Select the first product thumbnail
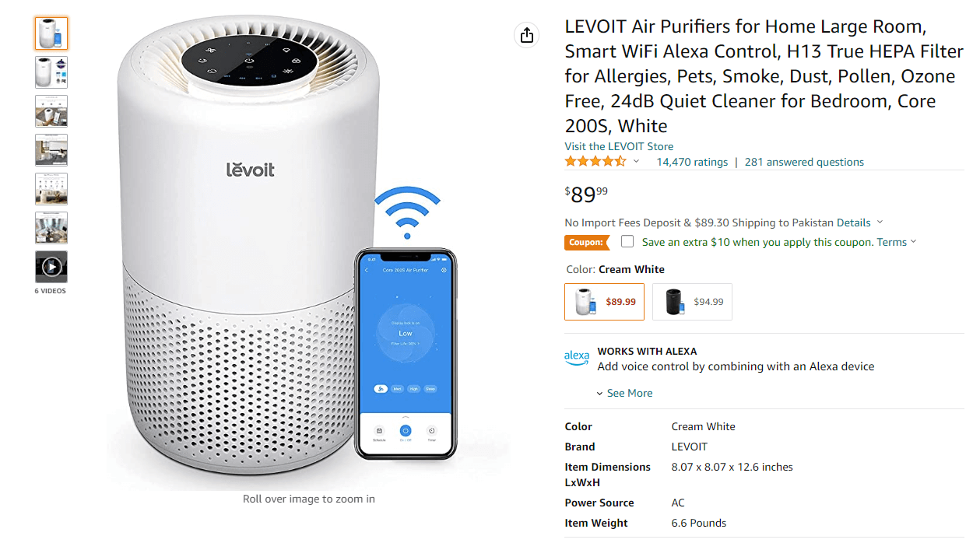The image size is (980, 543). click(51, 33)
